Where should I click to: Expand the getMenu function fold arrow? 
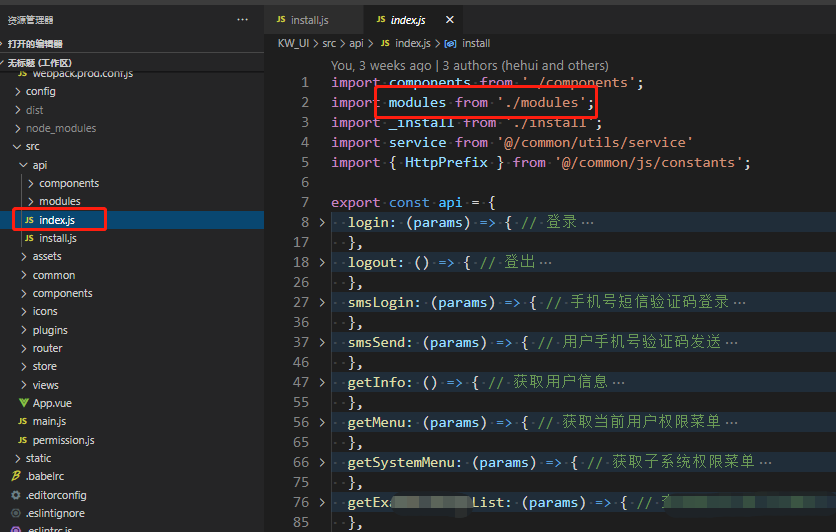(322, 422)
